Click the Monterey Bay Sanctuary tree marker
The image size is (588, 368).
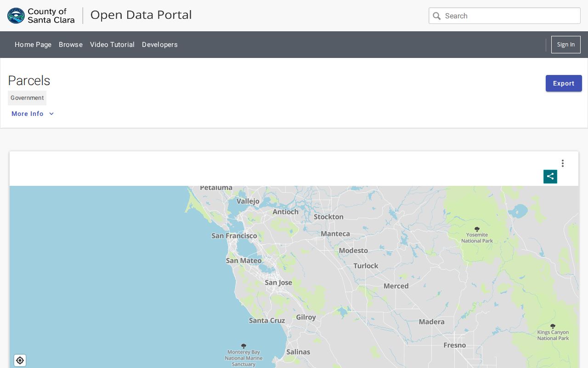point(243,346)
